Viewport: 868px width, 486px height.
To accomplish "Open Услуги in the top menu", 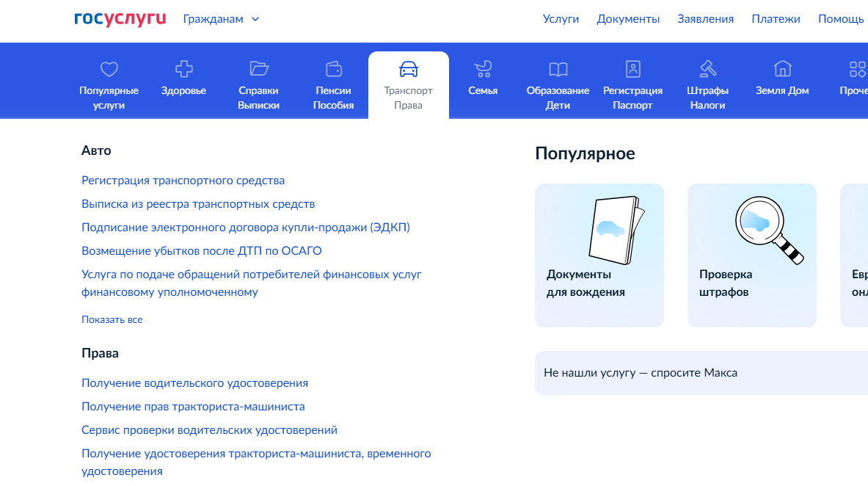I will click(x=561, y=19).
